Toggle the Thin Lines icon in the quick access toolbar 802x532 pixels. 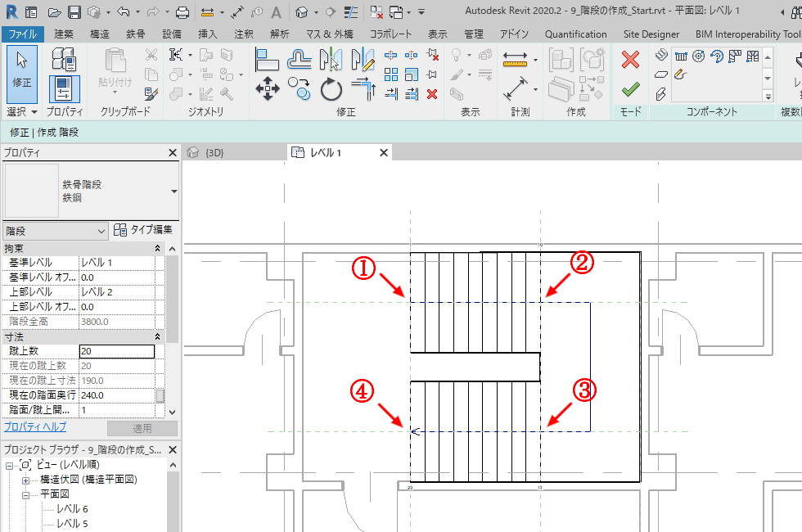click(350, 11)
